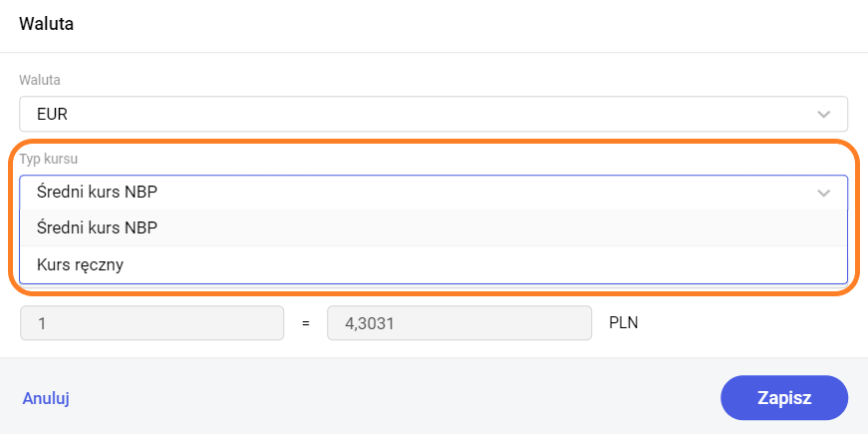Click the chevron arrow in the EUR field
The image size is (868, 434).
pos(823,114)
